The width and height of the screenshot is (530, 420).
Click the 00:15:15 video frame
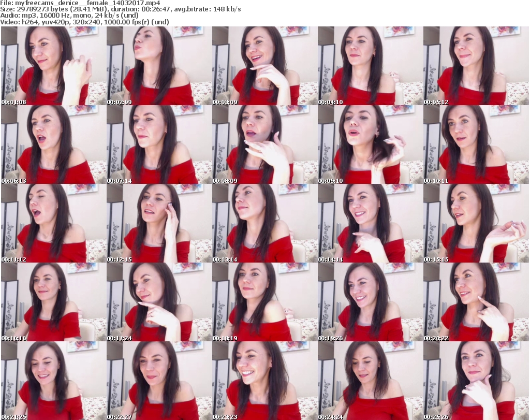(x=476, y=224)
